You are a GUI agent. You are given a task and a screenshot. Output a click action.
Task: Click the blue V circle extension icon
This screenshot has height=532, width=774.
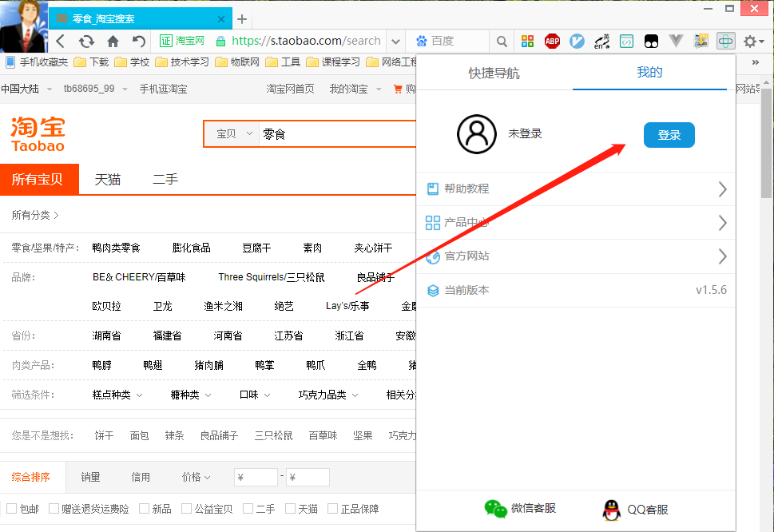pyautogui.click(x=577, y=42)
